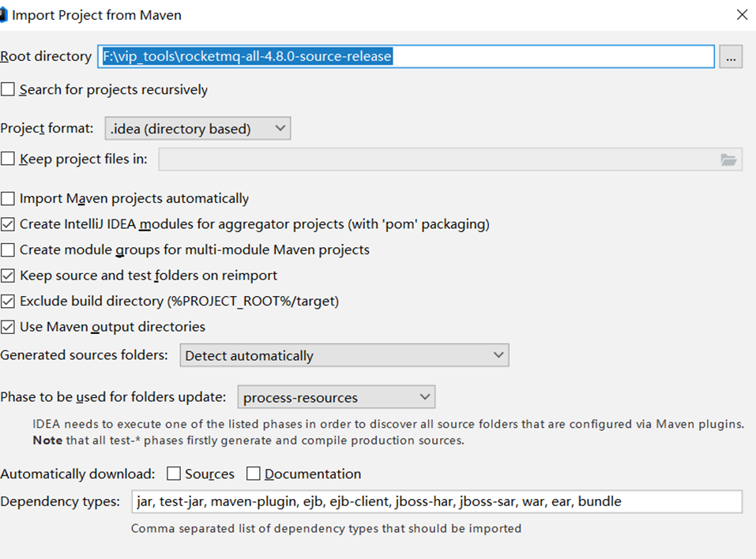756x559 pixels.
Task: Uncheck Keep source and test folders on reimport
Action: point(8,276)
